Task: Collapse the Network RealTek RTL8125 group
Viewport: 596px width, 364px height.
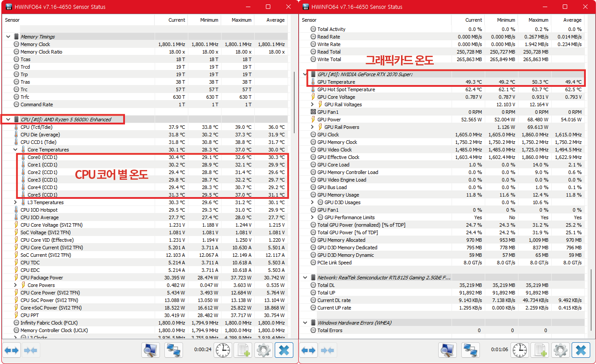Action: 305,278
